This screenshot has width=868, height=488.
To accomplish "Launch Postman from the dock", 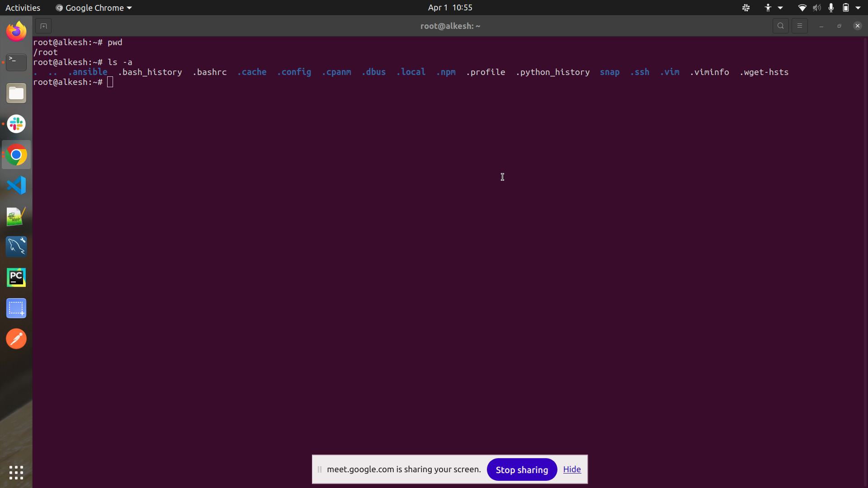I will (16, 339).
